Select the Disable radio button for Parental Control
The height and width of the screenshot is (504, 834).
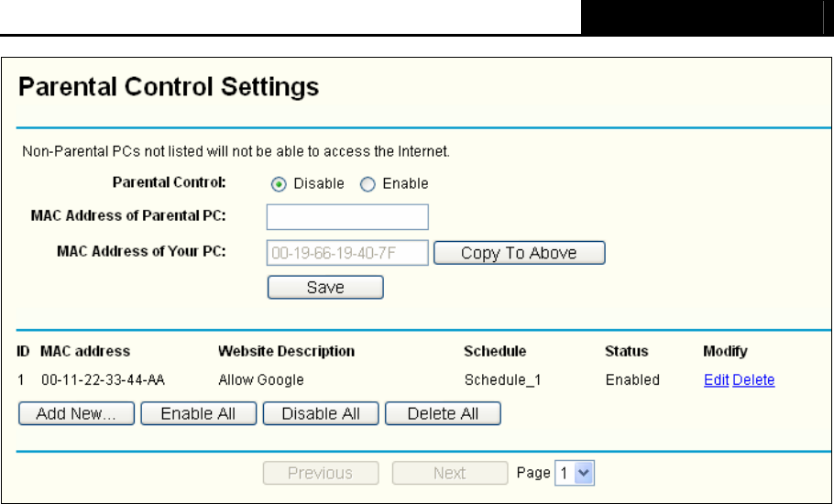(x=279, y=184)
